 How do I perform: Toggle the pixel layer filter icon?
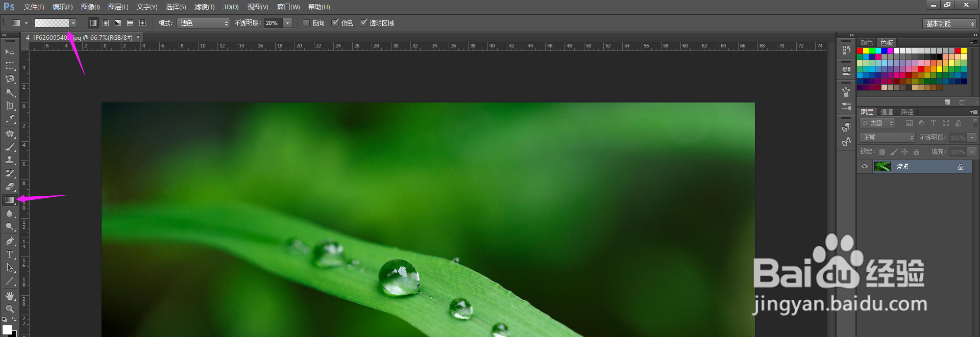coord(909,123)
